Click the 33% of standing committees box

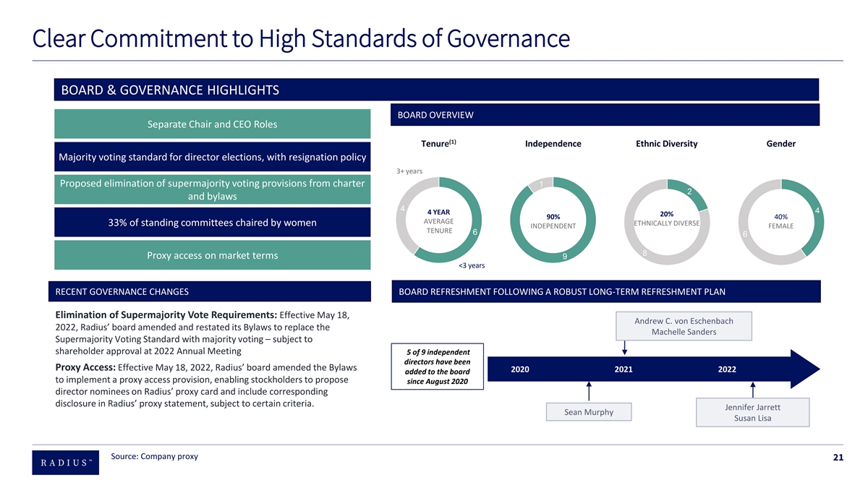(213, 223)
